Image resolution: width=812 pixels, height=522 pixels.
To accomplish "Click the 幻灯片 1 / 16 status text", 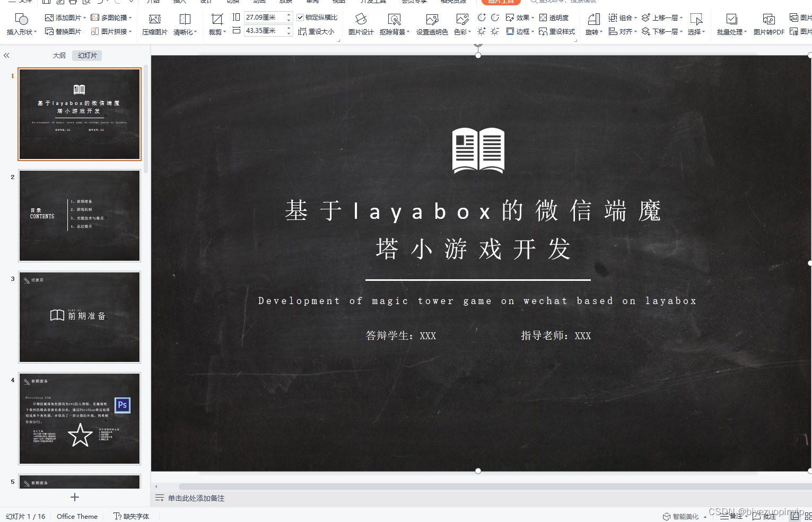I will (x=25, y=516).
